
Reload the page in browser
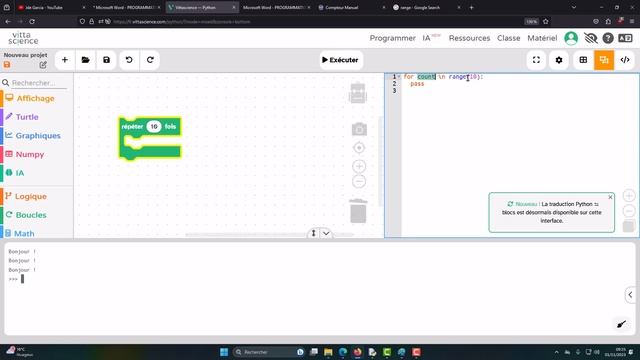tap(32, 22)
